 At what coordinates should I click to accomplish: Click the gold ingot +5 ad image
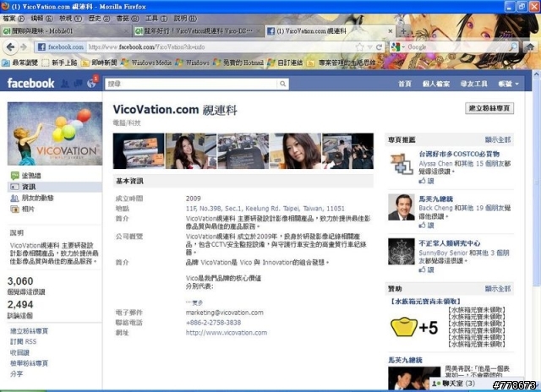(x=414, y=327)
